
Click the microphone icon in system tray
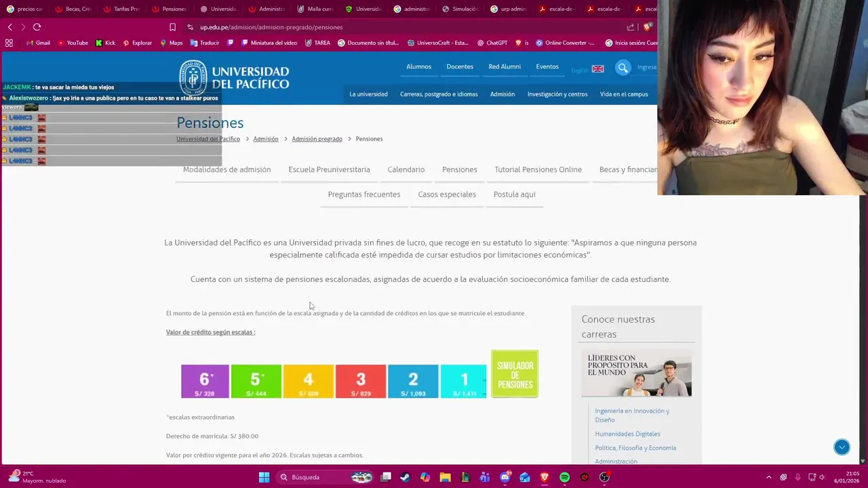pyautogui.click(x=797, y=477)
